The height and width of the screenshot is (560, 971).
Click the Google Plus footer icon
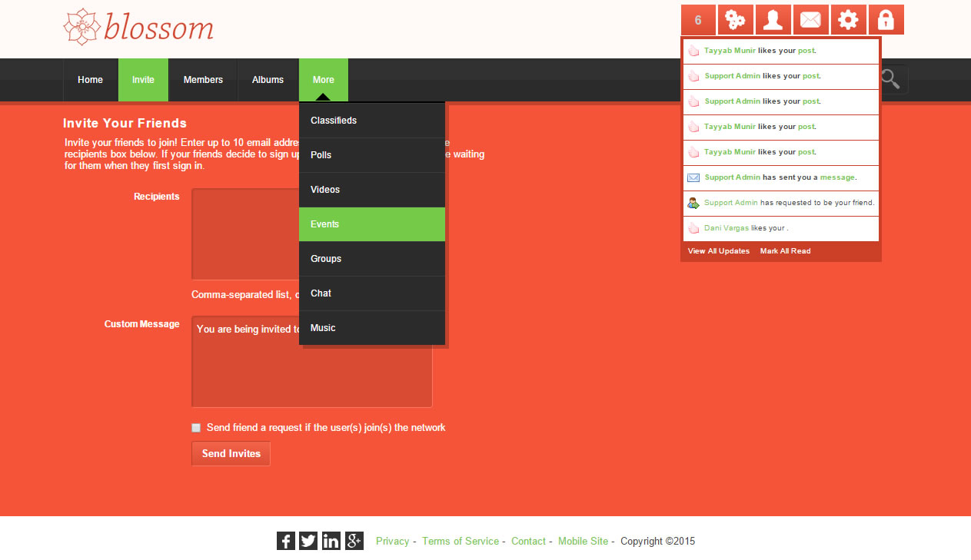click(354, 541)
